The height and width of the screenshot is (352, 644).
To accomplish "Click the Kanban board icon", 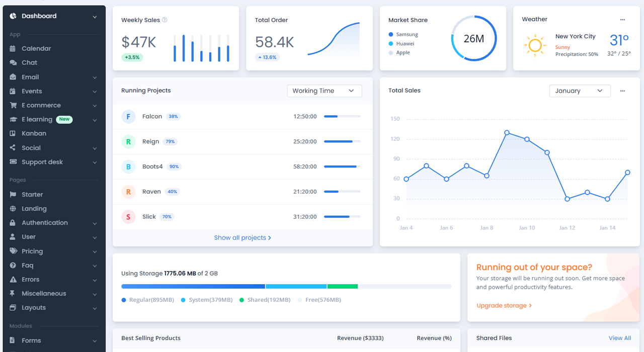I will click(13, 134).
